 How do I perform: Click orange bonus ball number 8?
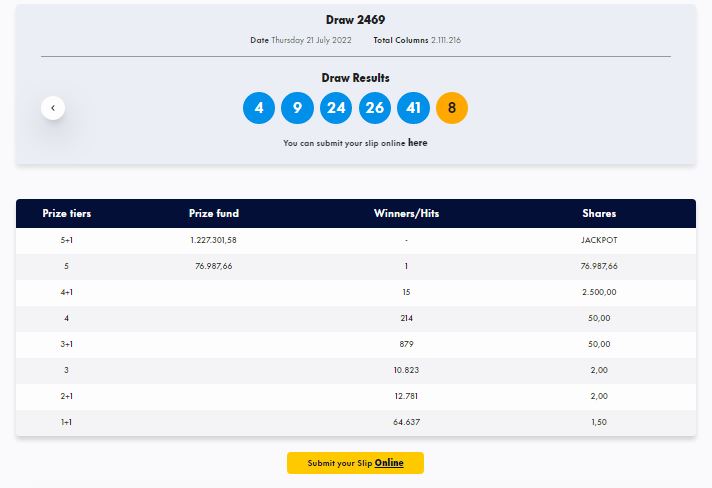click(452, 108)
